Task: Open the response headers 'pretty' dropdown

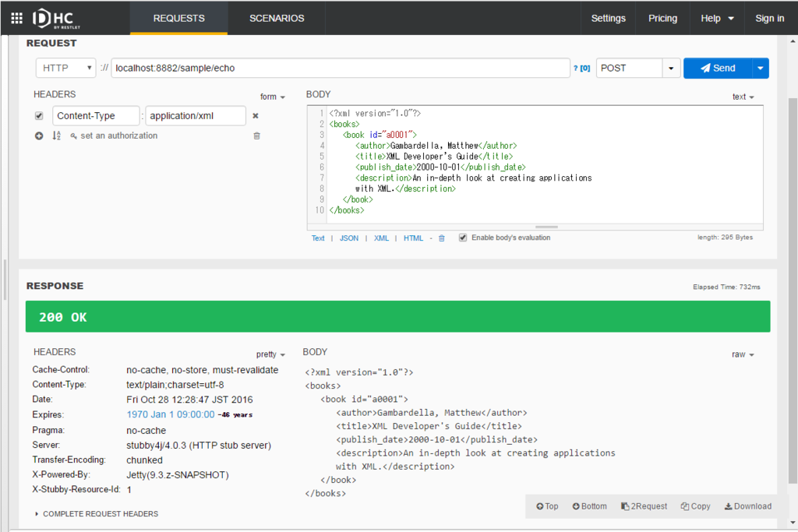Action: click(x=270, y=354)
